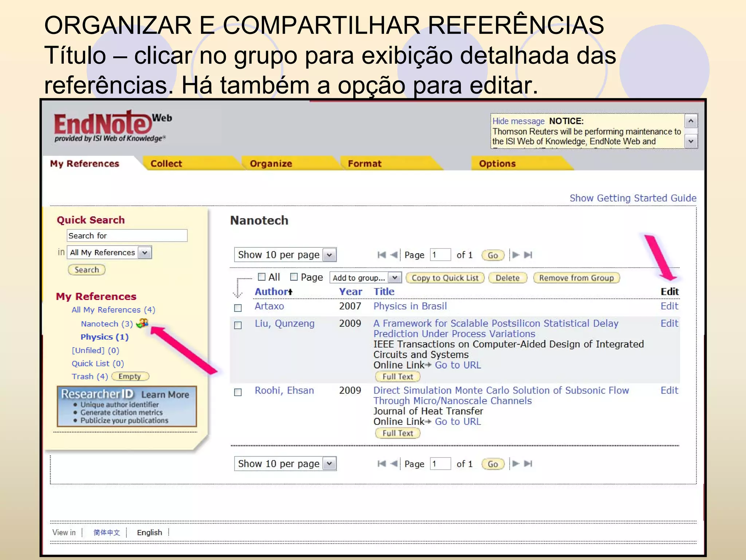Click the Quick Search text field

click(x=127, y=235)
